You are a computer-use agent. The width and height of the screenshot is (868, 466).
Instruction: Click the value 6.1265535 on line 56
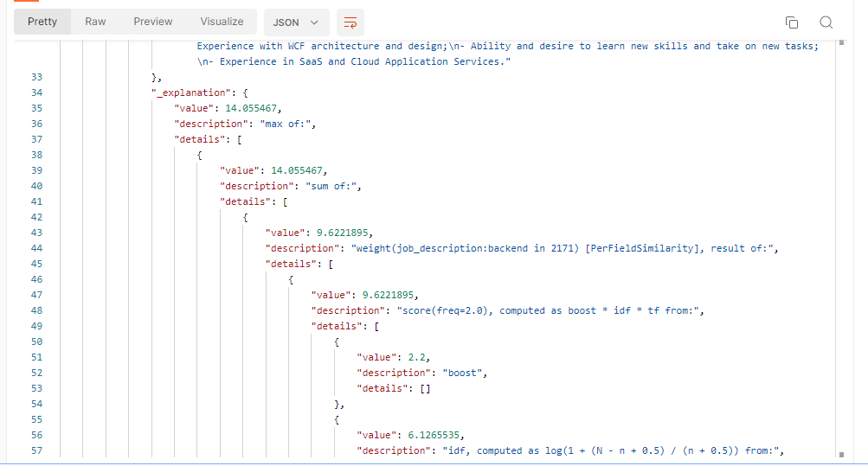coord(434,435)
